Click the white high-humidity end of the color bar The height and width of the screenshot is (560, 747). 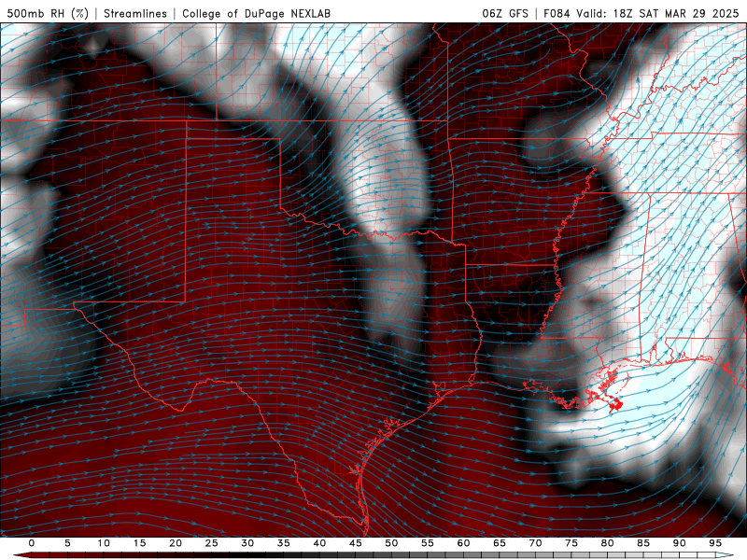726,555
